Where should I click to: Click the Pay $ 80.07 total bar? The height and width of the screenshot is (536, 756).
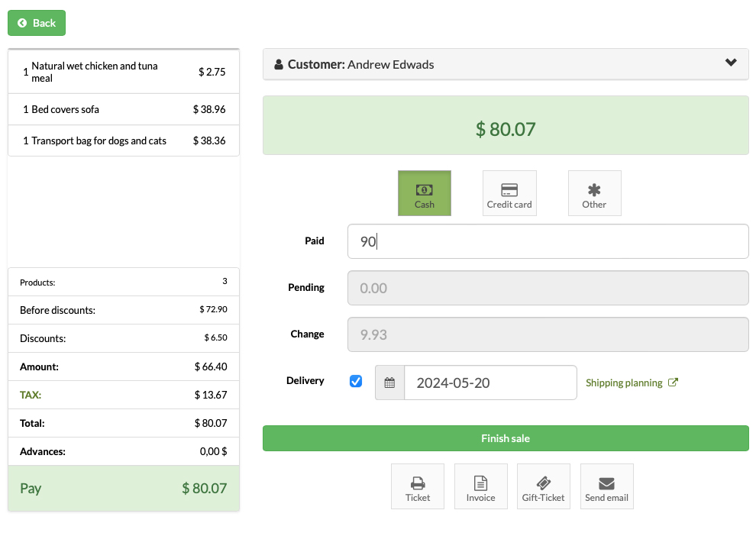pos(124,489)
